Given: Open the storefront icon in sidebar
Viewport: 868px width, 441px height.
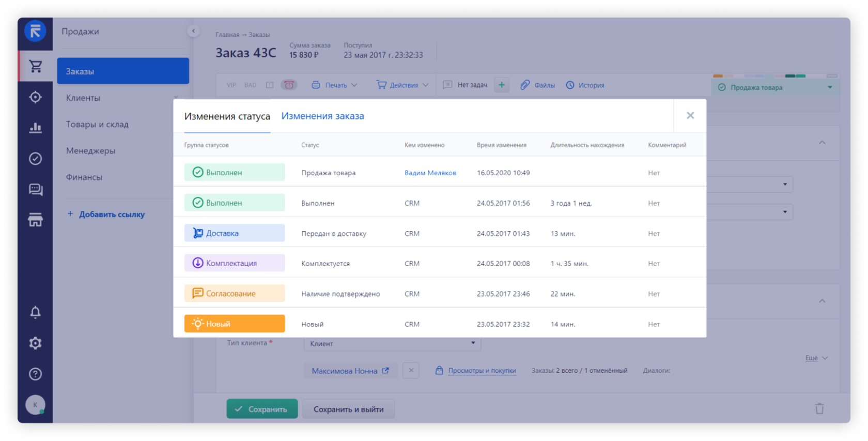Looking at the screenshot, I should [x=35, y=220].
